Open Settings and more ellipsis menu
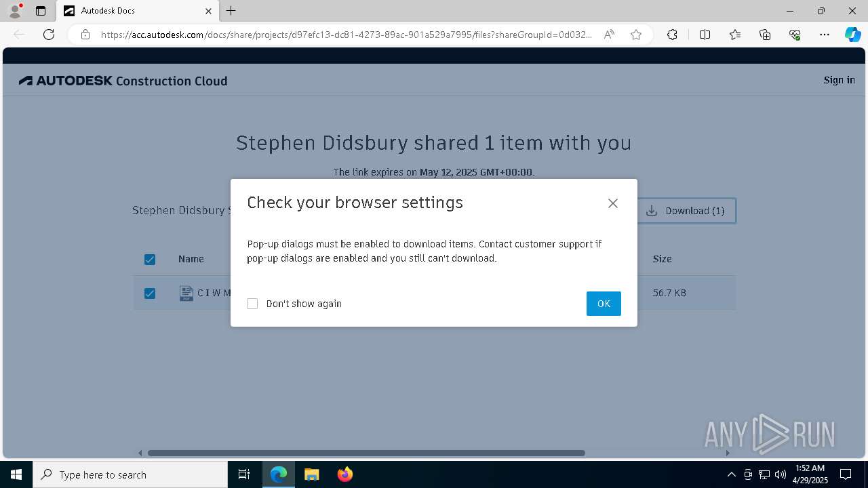This screenshot has width=868, height=488. pyautogui.click(x=825, y=35)
